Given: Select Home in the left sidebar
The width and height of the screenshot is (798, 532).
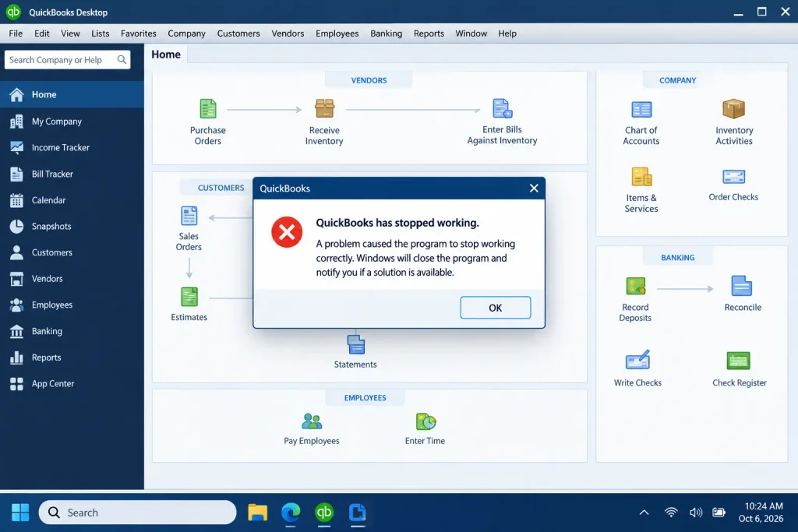Looking at the screenshot, I should pyautogui.click(x=72, y=94).
